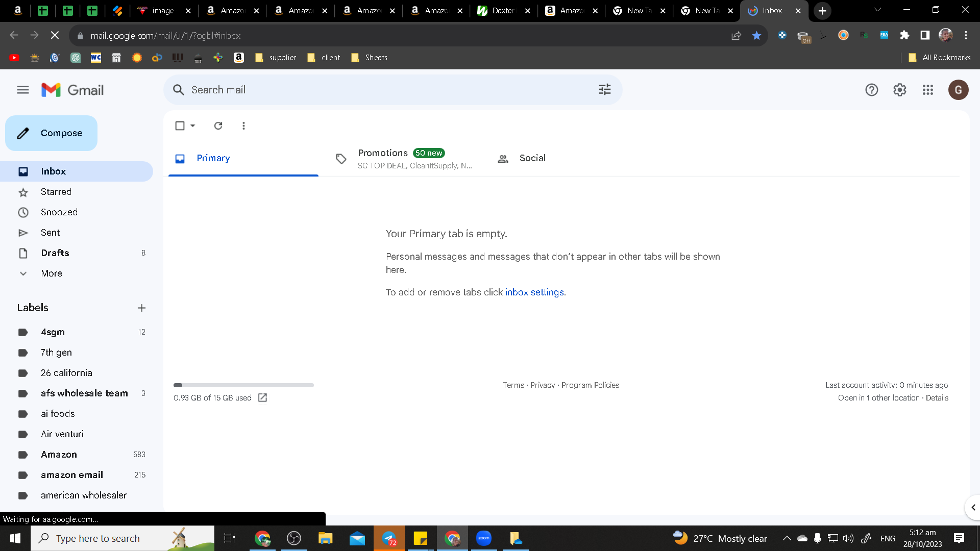Viewport: 980px width, 551px height.
Task: Toggle the side panel icon in Chrome toolbar
Action: pyautogui.click(x=925, y=35)
